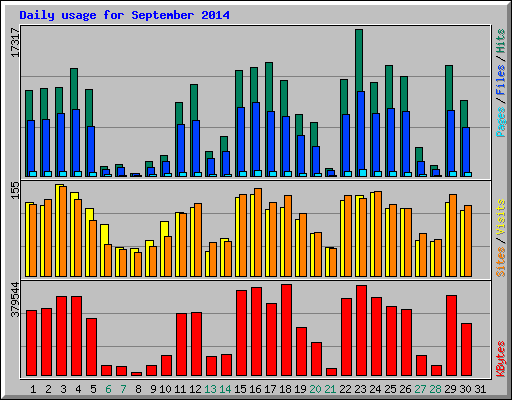Click the red KBytes bar for day 1

pos(31,343)
